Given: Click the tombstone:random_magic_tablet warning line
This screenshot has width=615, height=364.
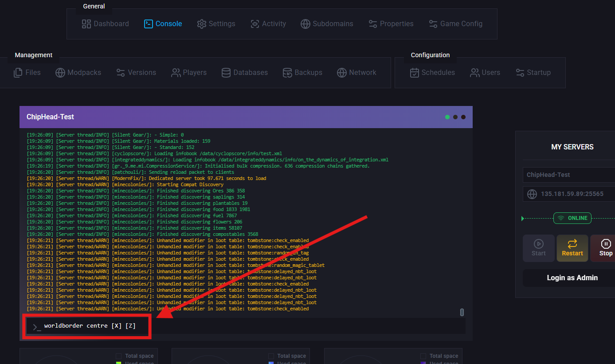Looking at the screenshot, I should pos(176,265).
